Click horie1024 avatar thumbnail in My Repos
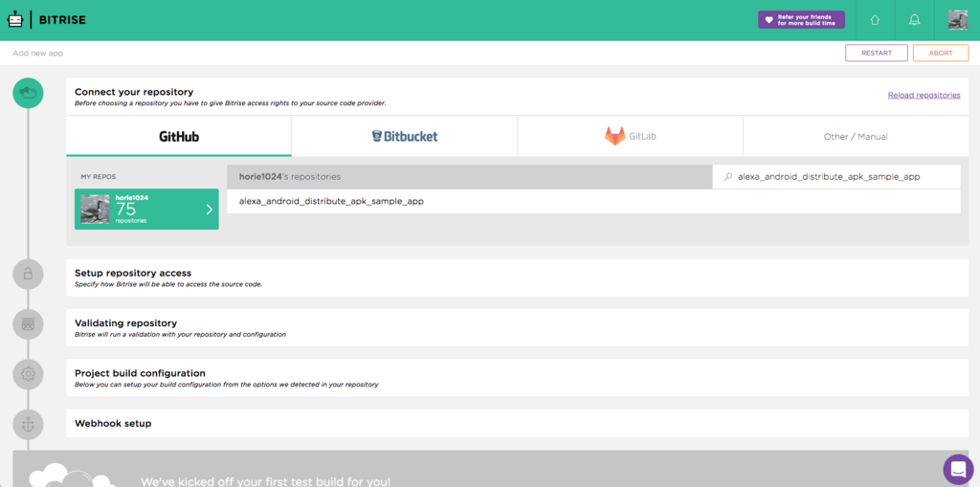The width and height of the screenshot is (980, 487). point(96,210)
